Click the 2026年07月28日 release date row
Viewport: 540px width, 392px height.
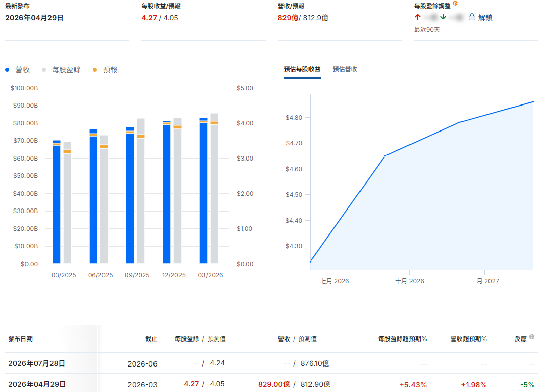coord(37,363)
